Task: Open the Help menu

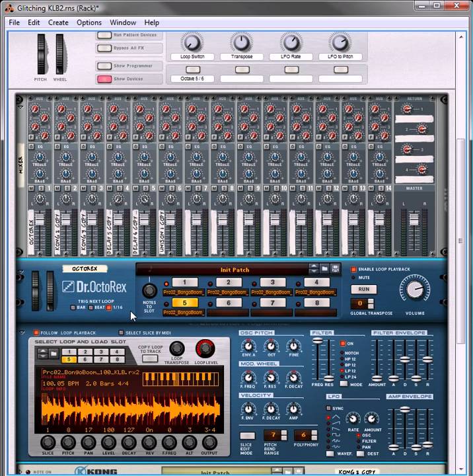Action: tap(151, 22)
